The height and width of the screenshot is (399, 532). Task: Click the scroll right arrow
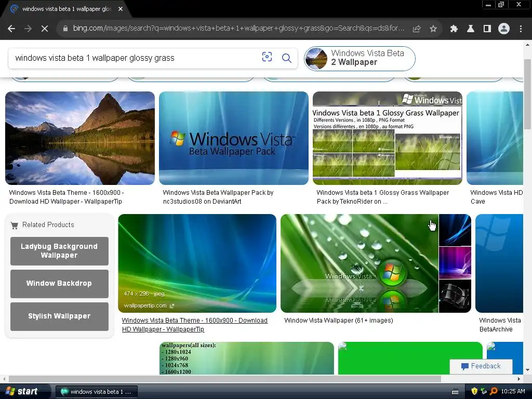point(519,379)
